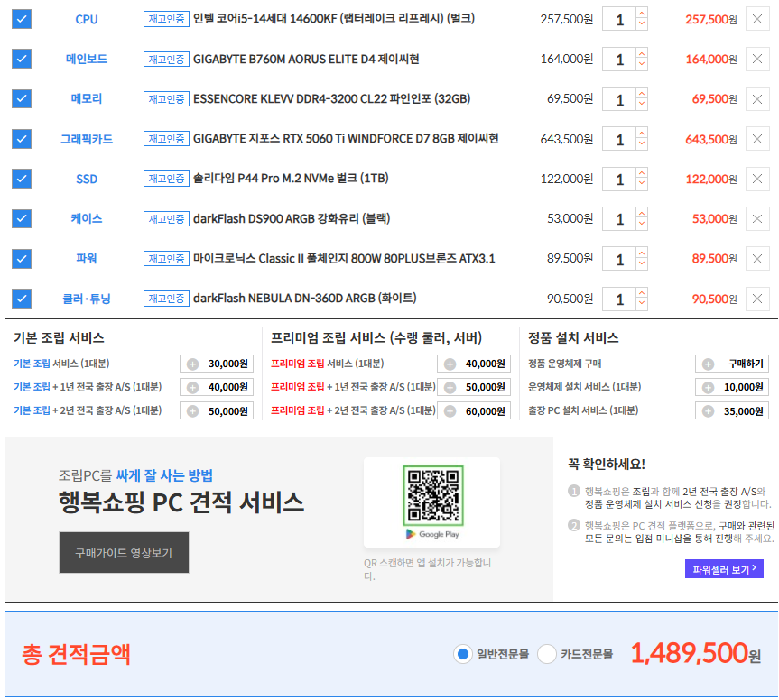Decrease 파워 quantity with down arrow
This screenshot has width=779, height=700.
(x=642, y=264)
